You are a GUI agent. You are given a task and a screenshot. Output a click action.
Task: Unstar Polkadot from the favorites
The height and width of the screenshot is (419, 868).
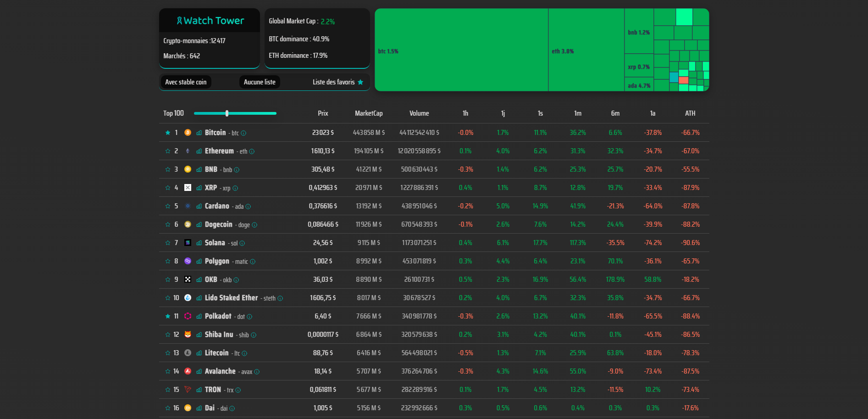(168, 316)
